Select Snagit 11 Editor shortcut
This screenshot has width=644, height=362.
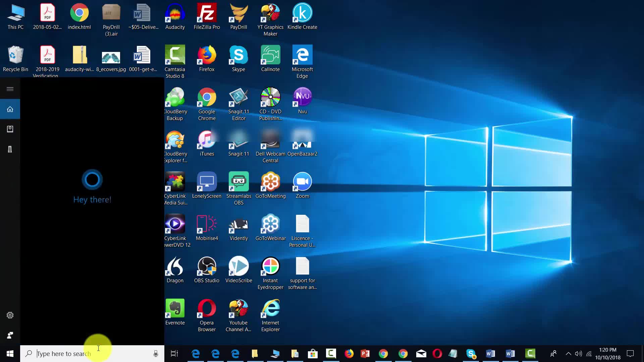238,104
